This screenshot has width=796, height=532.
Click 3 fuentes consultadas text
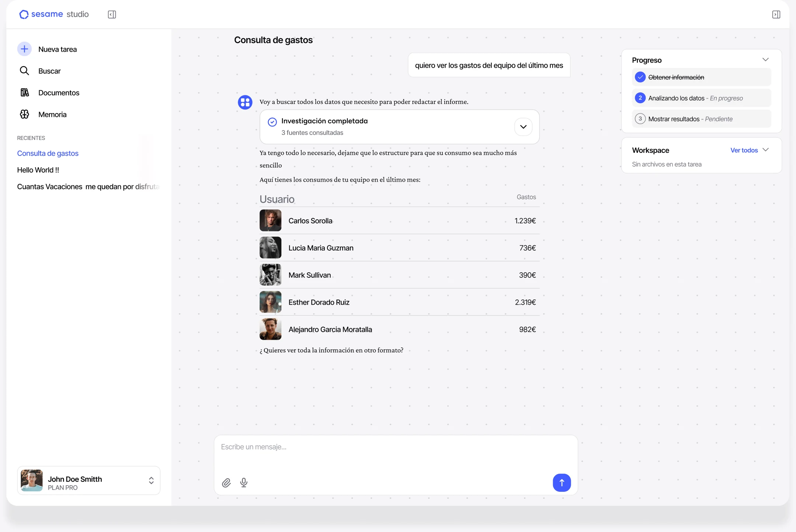coord(312,133)
